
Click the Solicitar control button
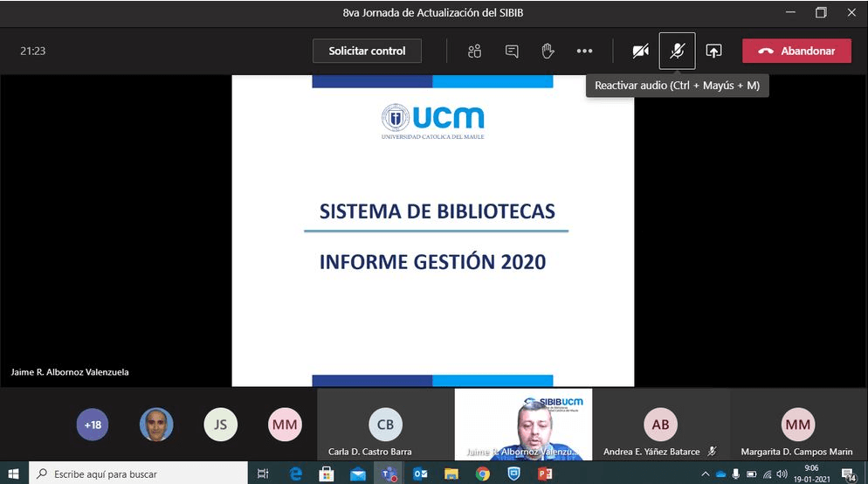point(367,51)
